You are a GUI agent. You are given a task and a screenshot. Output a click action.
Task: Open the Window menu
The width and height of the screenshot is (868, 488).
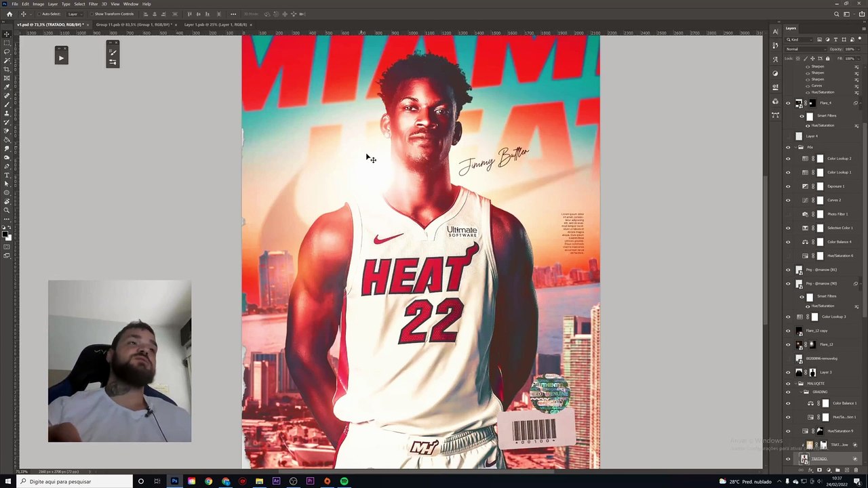coord(131,4)
